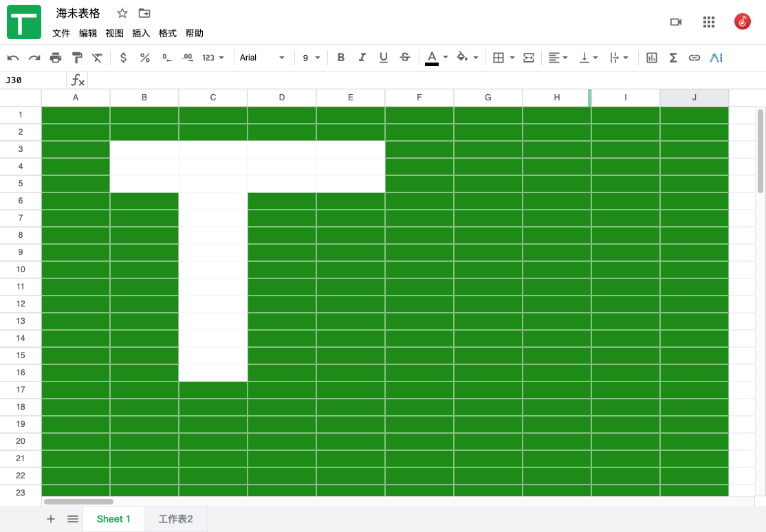Toggle bold formatting
Screen dimensions: 766x532
point(340,58)
